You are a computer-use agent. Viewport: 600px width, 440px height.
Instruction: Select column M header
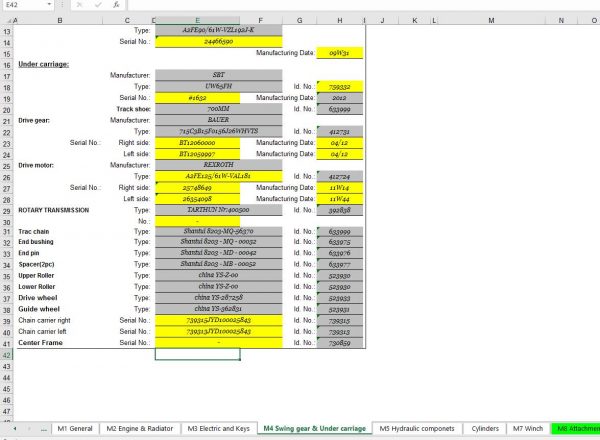pos(491,20)
